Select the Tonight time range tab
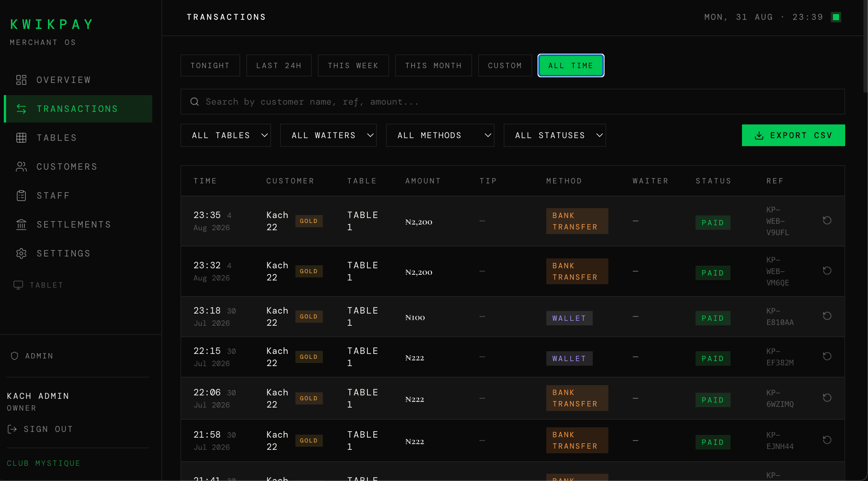868x481 pixels. (x=210, y=65)
